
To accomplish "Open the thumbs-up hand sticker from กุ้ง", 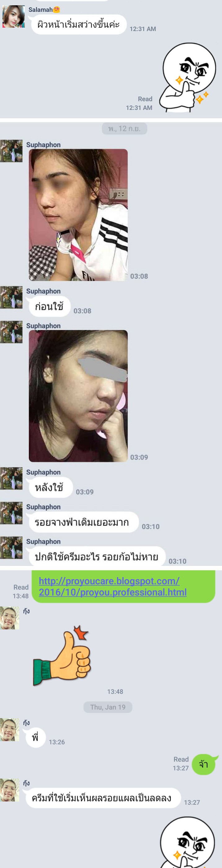I will (x=62, y=655).
